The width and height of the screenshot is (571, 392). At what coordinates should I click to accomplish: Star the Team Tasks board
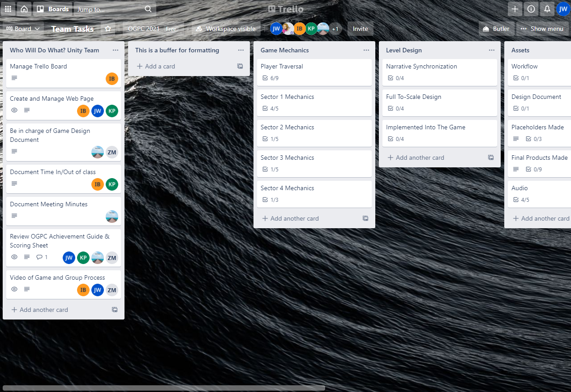(107, 28)
